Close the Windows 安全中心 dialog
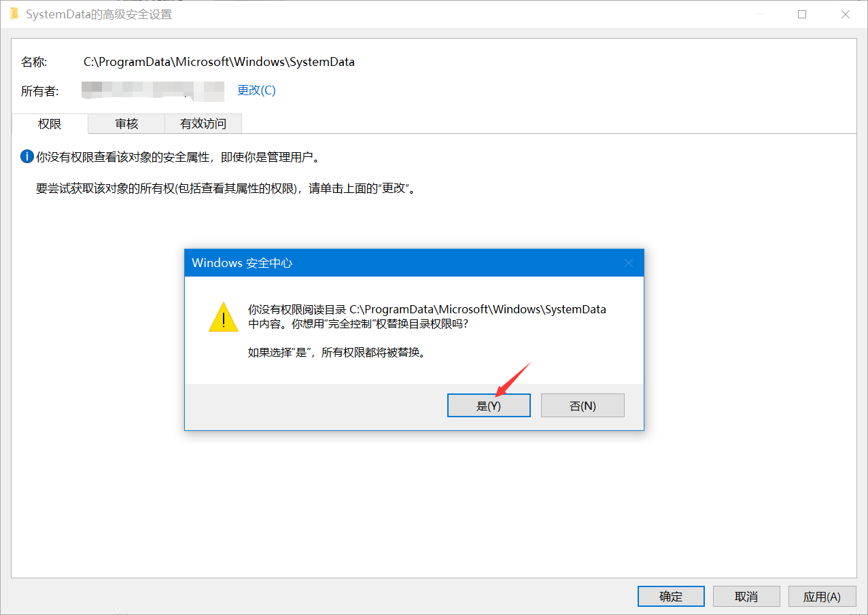 pos(629,263)
